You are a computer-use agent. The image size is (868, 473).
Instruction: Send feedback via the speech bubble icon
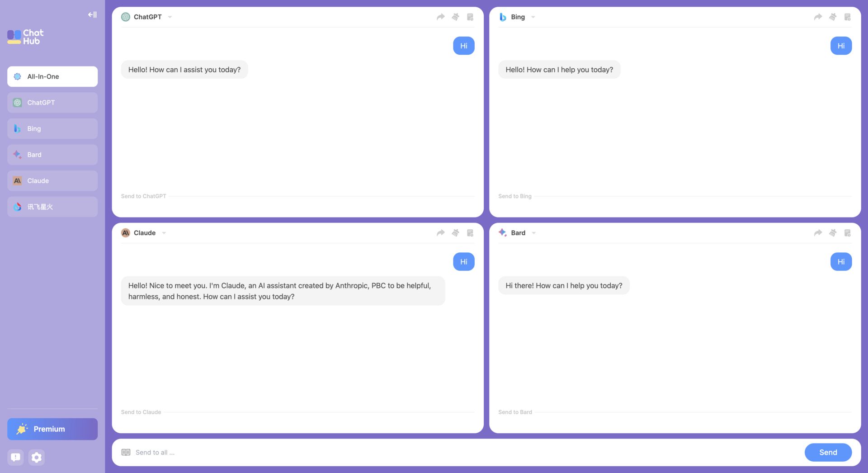[15, 457]
